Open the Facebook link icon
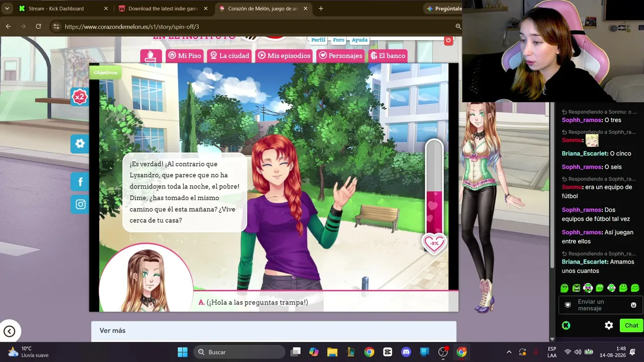 click(x=80, y=182)
